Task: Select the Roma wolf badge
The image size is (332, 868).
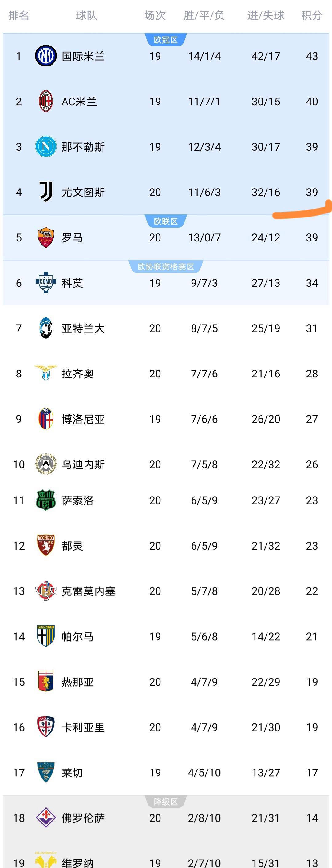Action: point(46,237)
